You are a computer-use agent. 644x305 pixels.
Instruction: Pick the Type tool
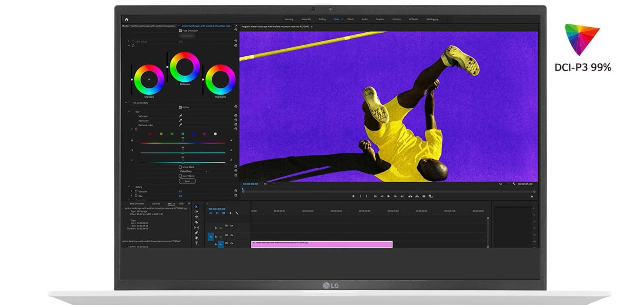click(196, 243)
